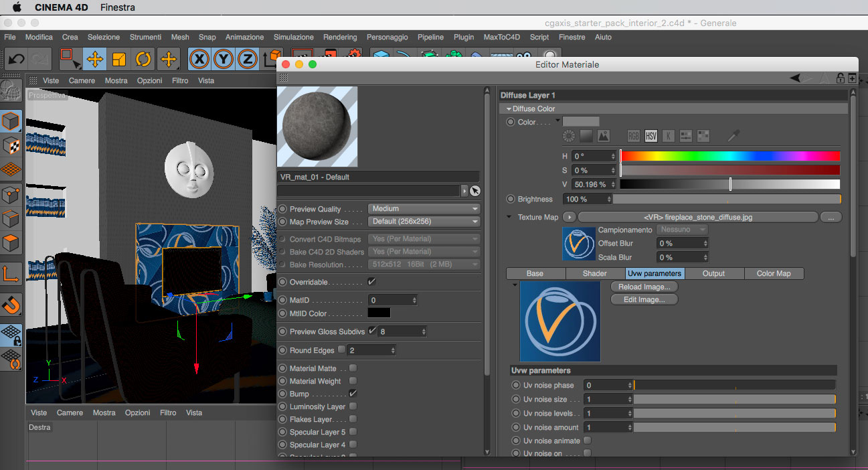
Task: Open the Rendering menu
Action: [340, 37]
